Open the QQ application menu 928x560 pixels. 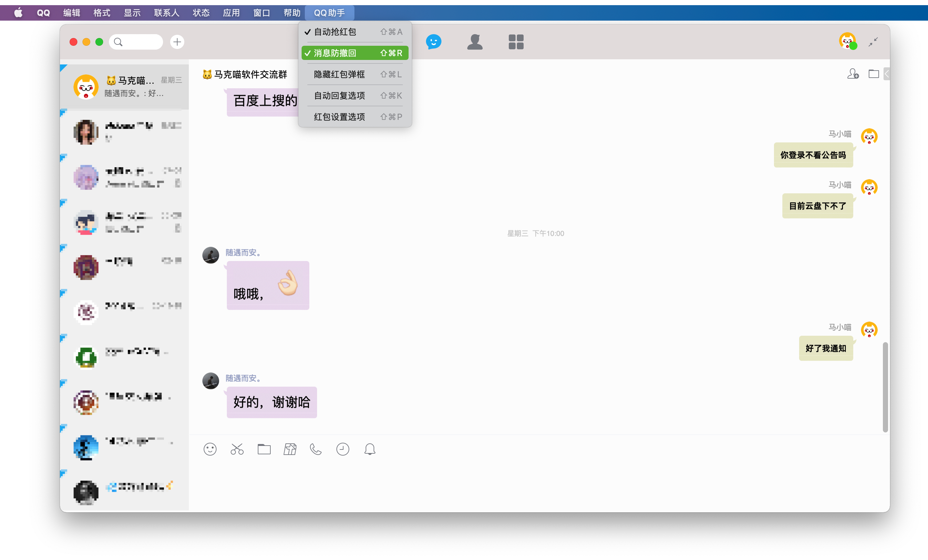(43, 13)
